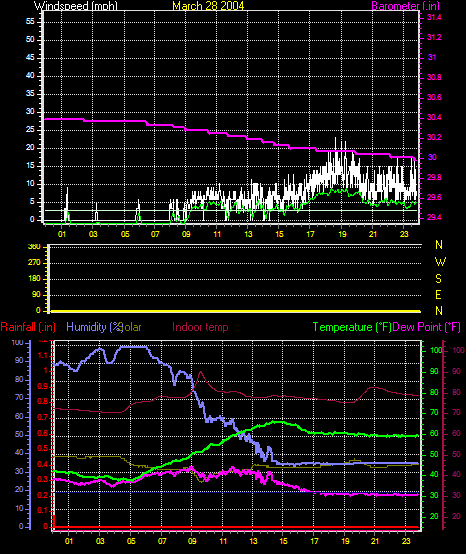
Task: Click the 30.4 barometer scale value
Action: coord(434,117)
